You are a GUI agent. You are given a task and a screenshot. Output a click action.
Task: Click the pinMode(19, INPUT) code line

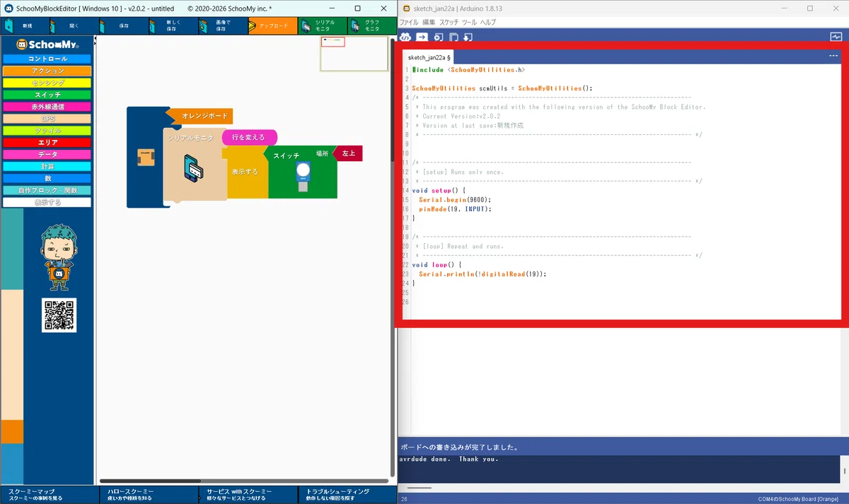[x=454, y=209]
